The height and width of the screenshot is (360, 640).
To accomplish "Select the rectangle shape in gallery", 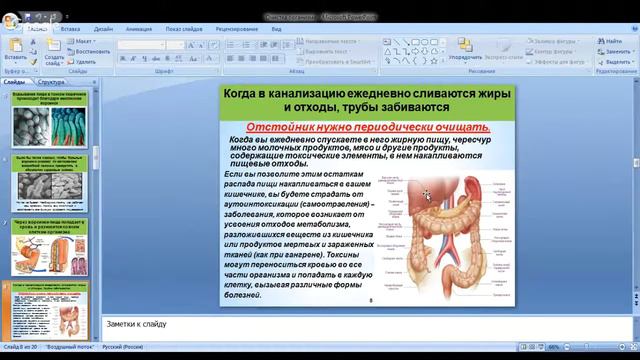I will pos(416,42).
